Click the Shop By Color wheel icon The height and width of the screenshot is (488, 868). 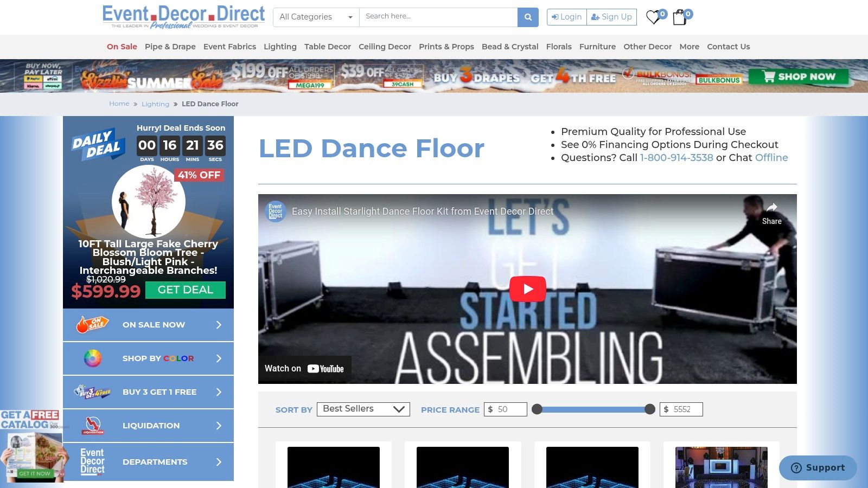tap(93, 358)
